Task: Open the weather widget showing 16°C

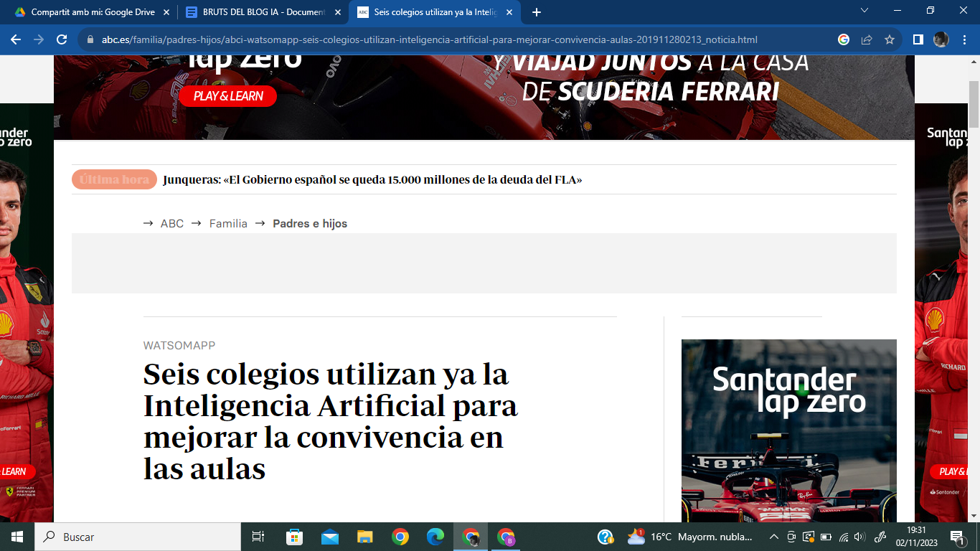Action: (690, 537)
